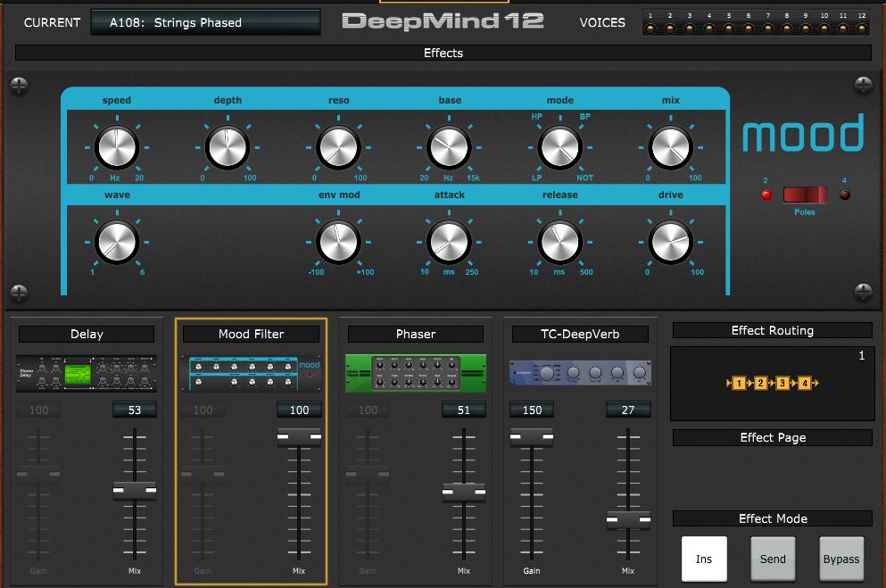Click the CURRENT label
This screenshot has height=588, width=886.
click(52, 22)
